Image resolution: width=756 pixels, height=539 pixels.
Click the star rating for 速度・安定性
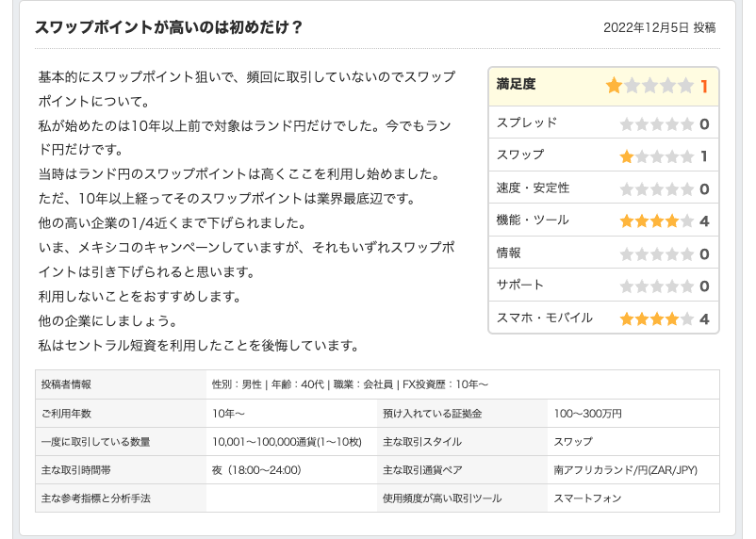point(656,188)
